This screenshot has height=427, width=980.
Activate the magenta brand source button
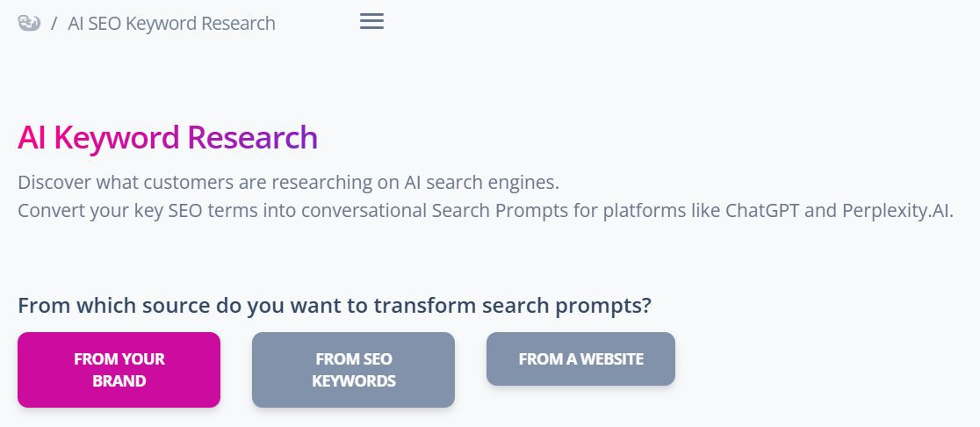[x=119, y=370]
